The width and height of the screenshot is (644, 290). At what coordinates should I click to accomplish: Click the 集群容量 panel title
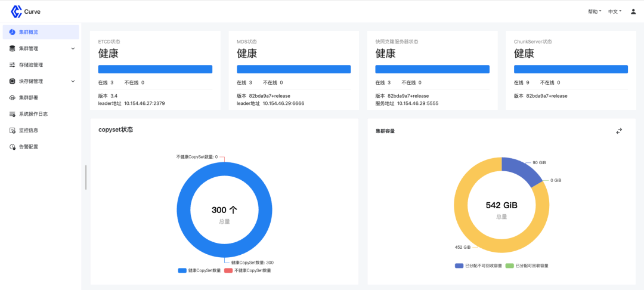[385, 131]
